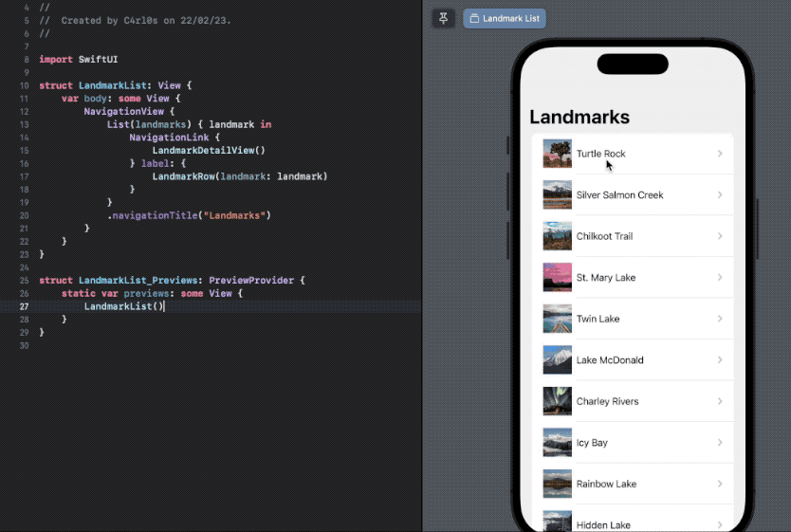Viewport: 791px width, 532px height.
Task: Click the Twin Lake thumbnail image
Action: [x=558, y=320]
